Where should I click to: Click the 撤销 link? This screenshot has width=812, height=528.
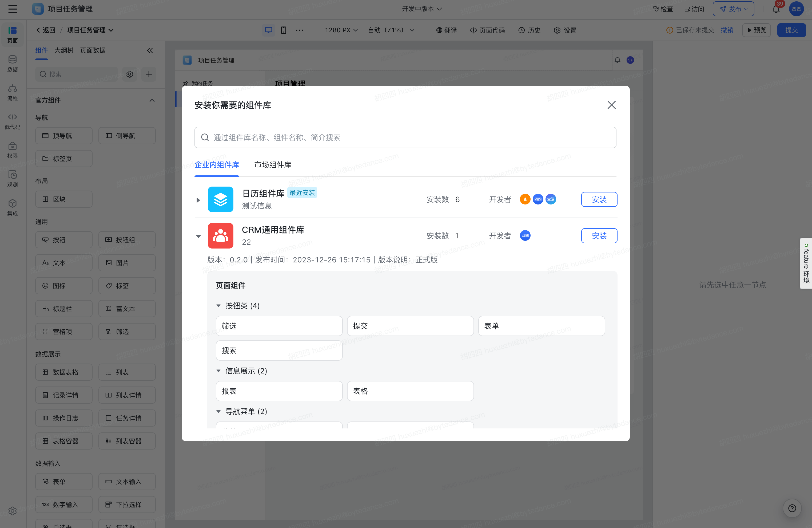click(727, 30)
